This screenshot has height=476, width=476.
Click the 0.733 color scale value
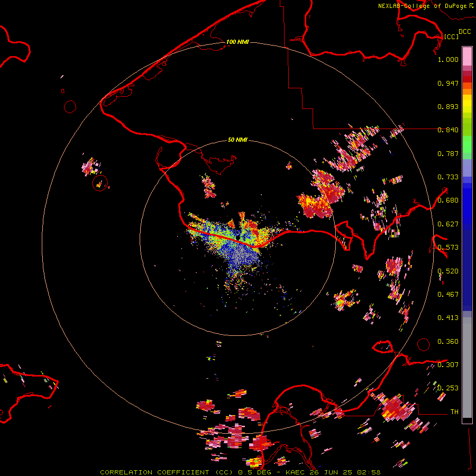(x=448, y=177)
